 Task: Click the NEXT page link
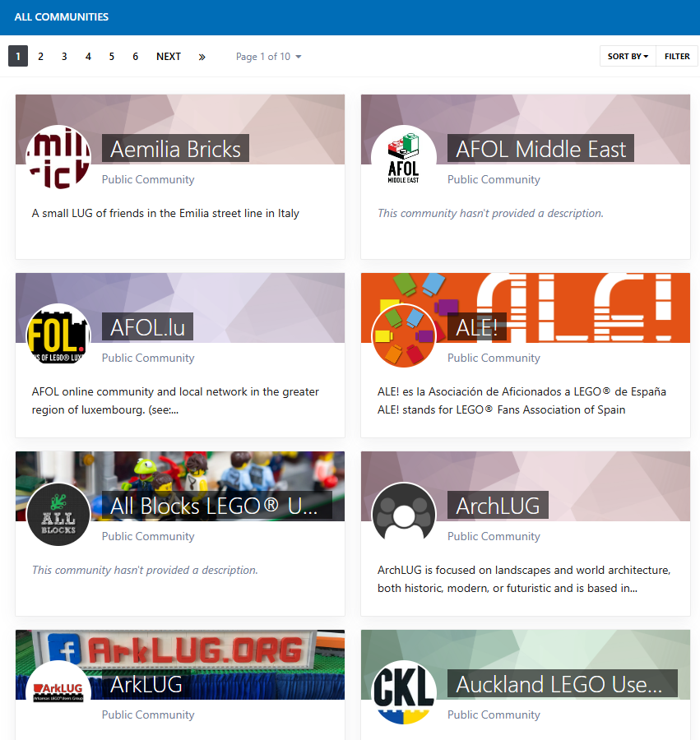(x=169, y=57)
